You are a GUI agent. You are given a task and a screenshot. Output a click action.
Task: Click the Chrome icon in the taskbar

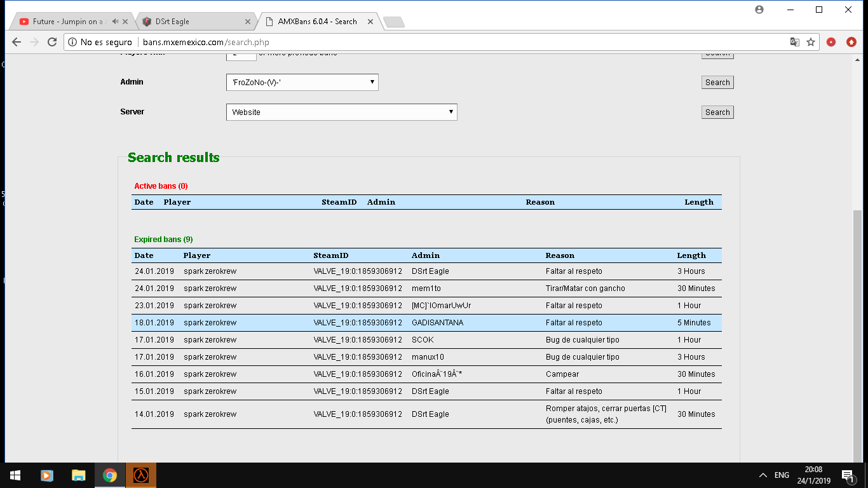pyautogui.click(x=110, y=475)
